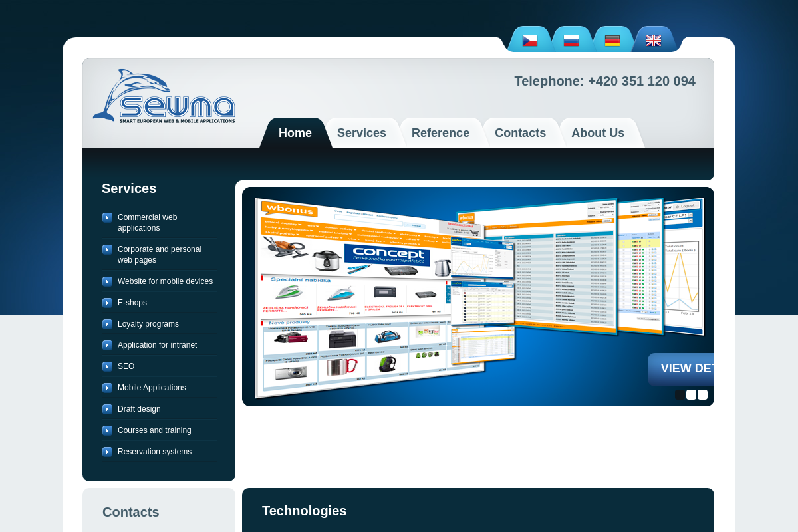Select the German flag language icon
This screenshot has height=532, width=798.
click(x=612, y=40)
